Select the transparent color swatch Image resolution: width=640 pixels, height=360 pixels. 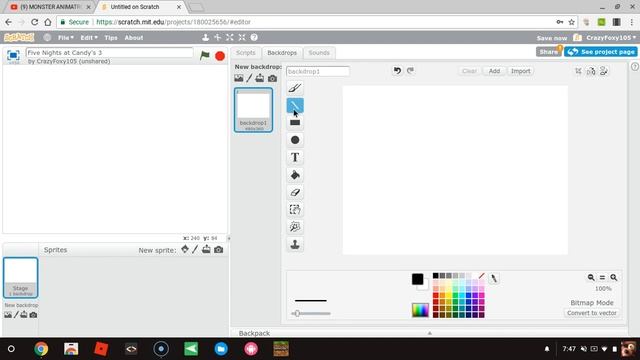click(481, 276)
